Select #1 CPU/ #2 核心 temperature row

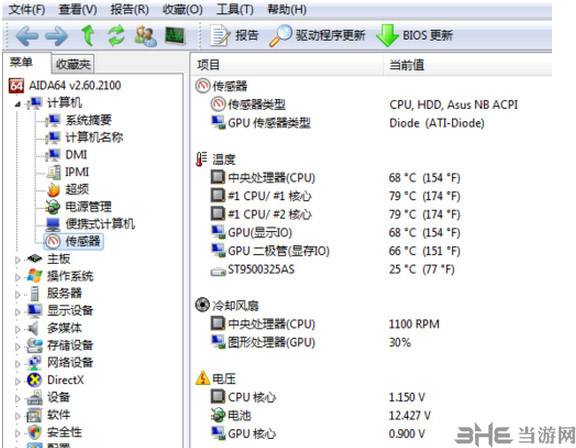pyautogui.click(x=371, y=214)
